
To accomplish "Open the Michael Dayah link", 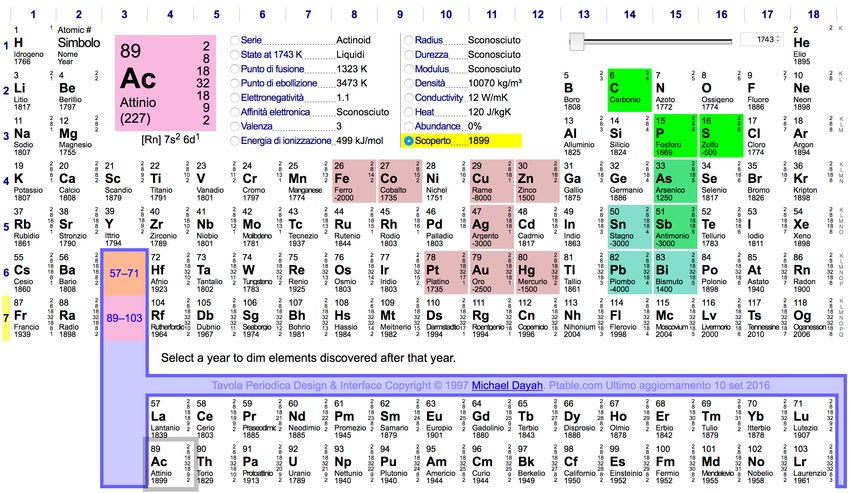I will (x=507, y=386).
